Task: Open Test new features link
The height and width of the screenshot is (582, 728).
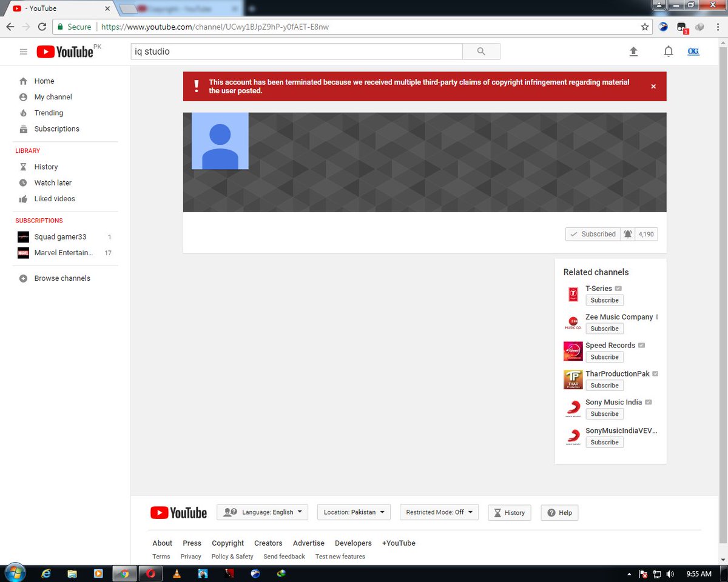Action: [340, 557]
